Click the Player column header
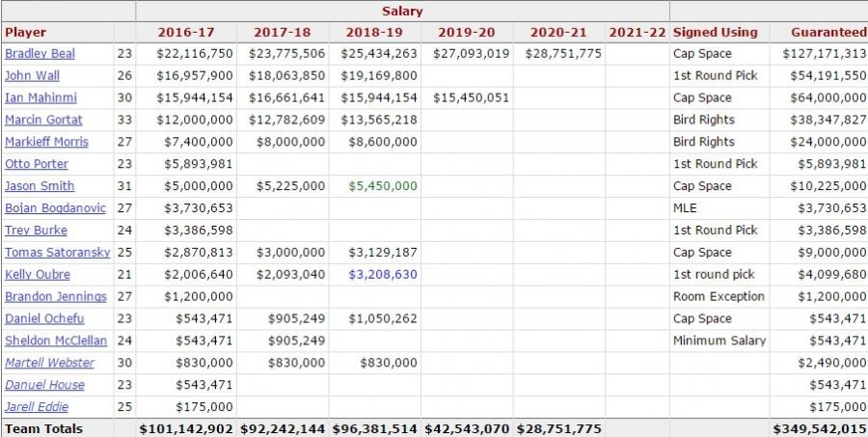The height and width of the screenshot is (437, 868). (25, 33)
